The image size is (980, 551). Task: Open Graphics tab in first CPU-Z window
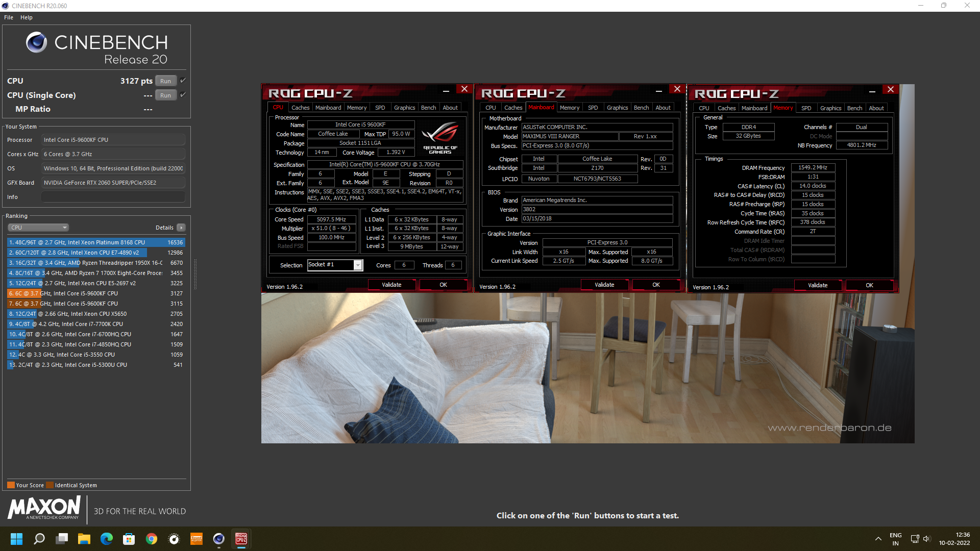pos(405,108)
